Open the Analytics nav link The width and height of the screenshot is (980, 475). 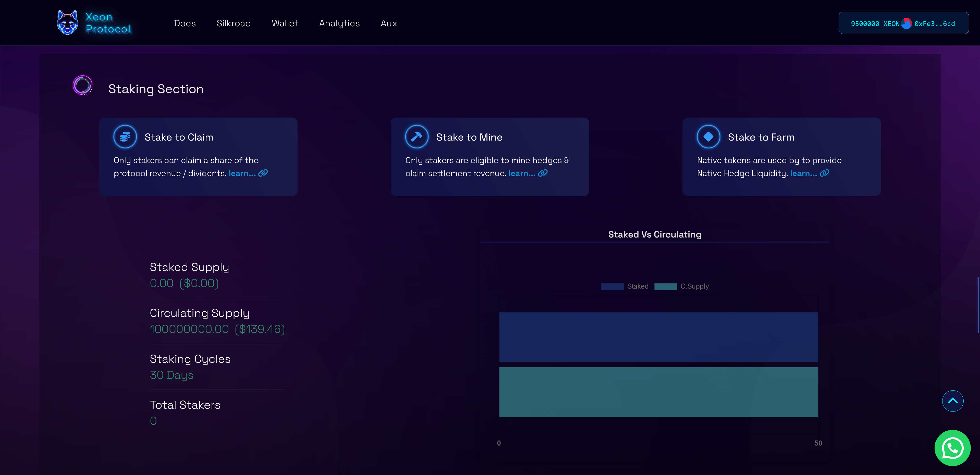point(339,23)
